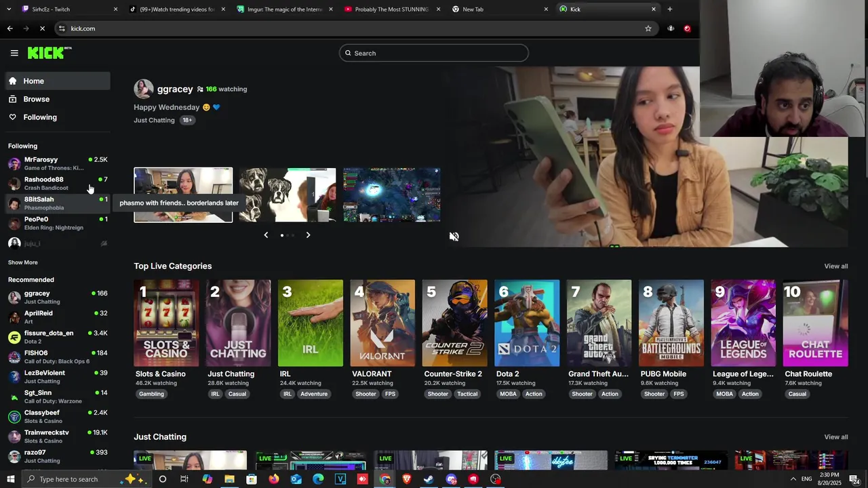Open Grand Theft Auto category card

[599, 323]
